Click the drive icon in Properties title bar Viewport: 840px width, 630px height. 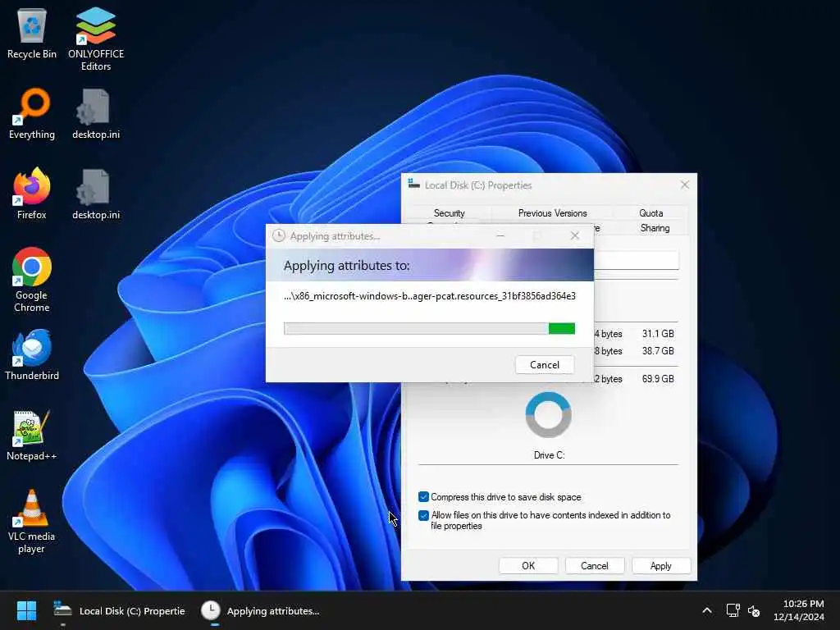click(x=413, y=185)
